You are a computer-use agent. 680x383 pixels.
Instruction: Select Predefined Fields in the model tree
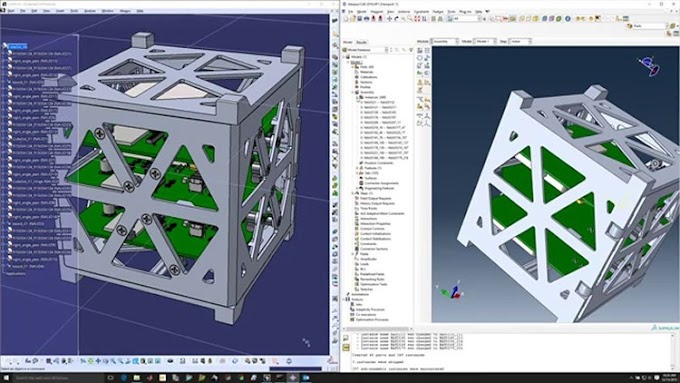click(372, 274)
